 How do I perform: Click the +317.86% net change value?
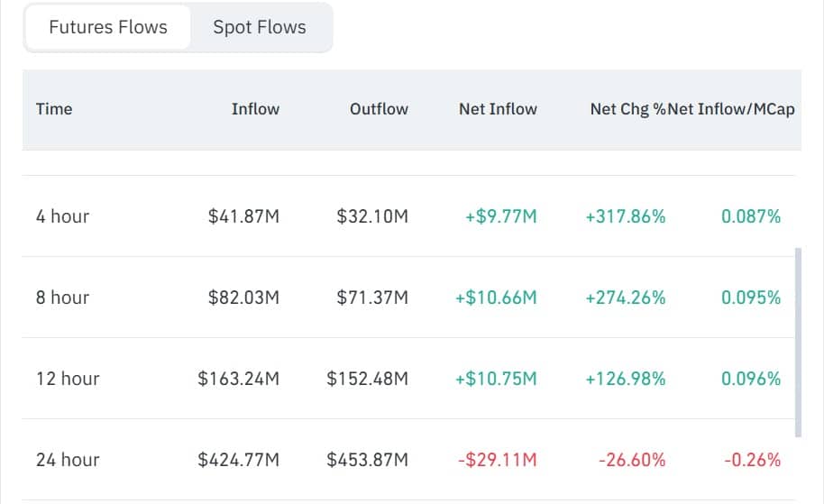pos(626,216)
